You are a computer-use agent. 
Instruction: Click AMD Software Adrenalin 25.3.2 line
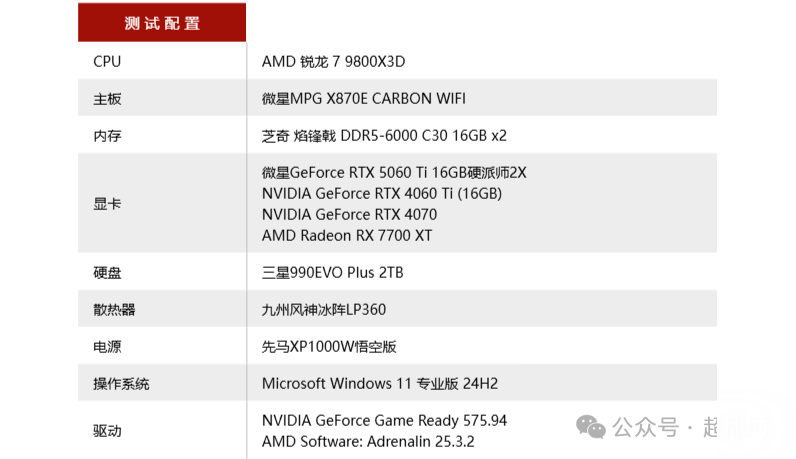click(368, 441)
